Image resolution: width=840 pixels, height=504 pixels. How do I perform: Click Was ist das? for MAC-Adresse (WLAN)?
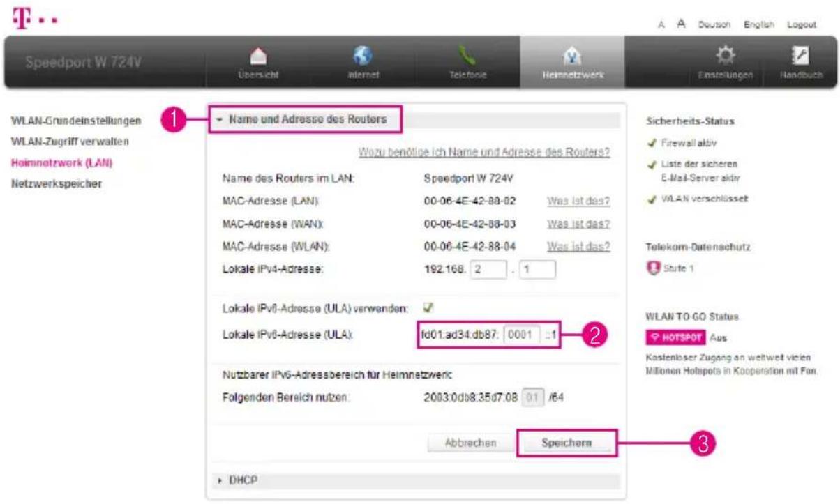pos(579,247)
